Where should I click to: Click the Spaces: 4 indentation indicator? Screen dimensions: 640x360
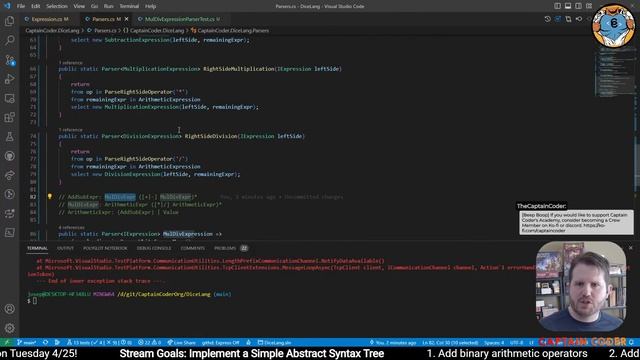pyautogui.click(x=494, y=342)
